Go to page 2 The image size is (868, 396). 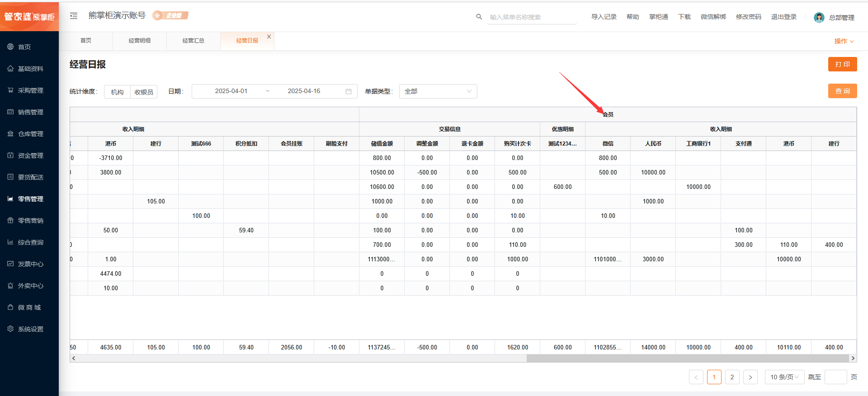tap(732, 377)
